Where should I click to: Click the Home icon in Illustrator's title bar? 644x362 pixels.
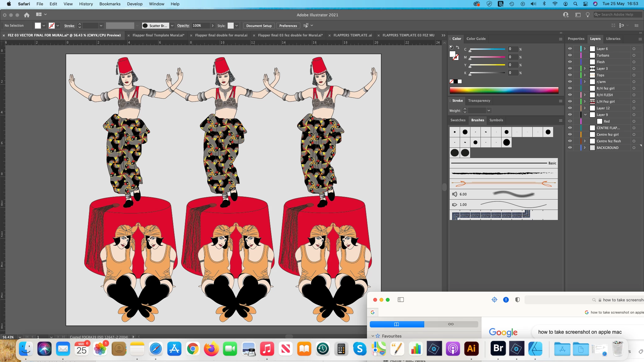click(x=27, y=15)
